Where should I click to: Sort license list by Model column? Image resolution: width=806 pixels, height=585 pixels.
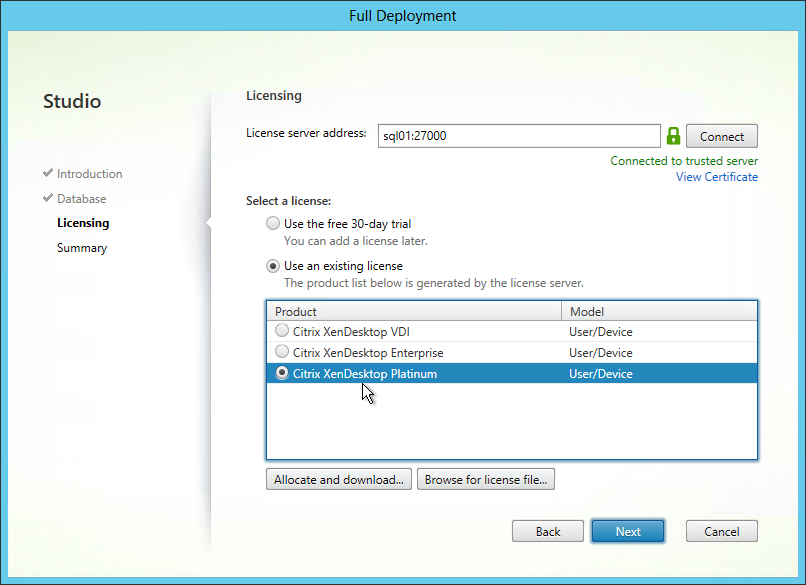pyautogui.click(x=659, y=312)
